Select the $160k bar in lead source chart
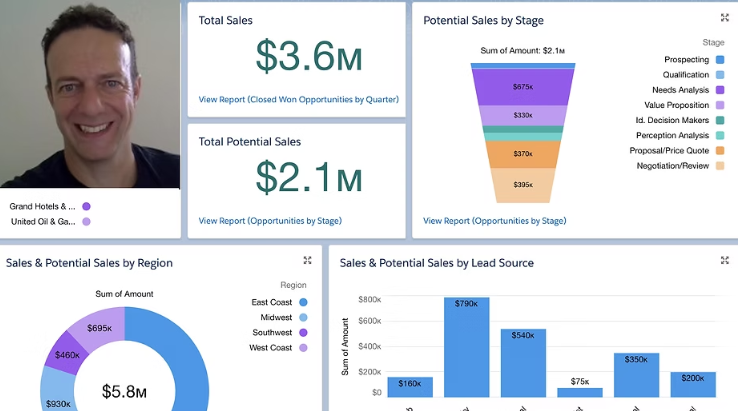Viewport: 738px width, 411px height. click(410, 387)
